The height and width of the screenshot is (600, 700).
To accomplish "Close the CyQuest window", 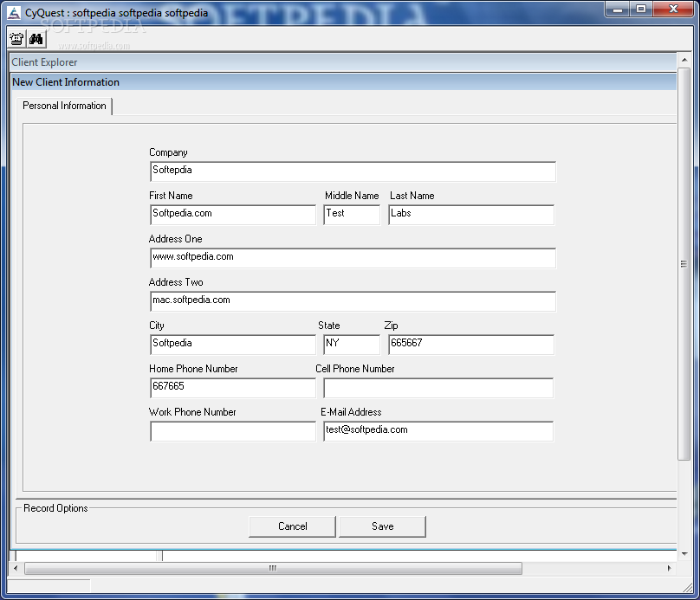I will coord(674,10).
